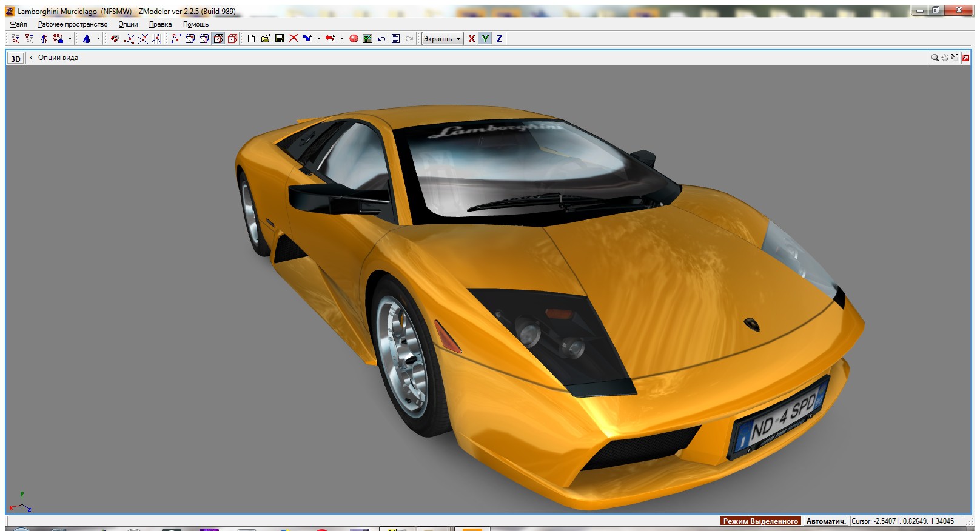
Task: Expand the import icon dropdown arrow
Action: 319,38
